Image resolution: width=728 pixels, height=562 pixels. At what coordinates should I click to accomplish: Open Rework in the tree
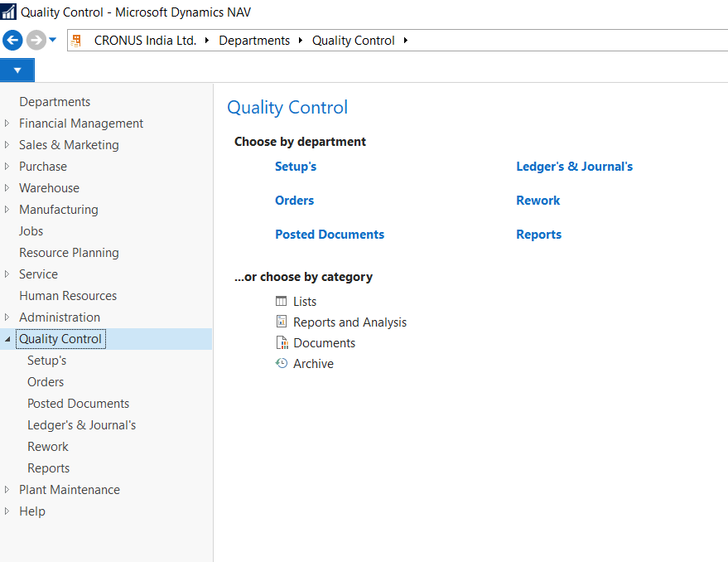pos(48,446)
